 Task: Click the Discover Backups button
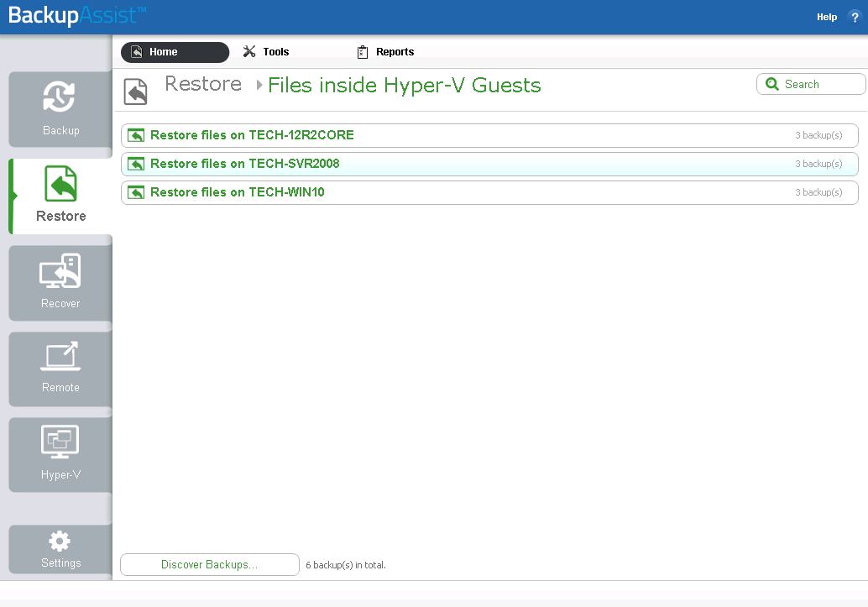click(210, 565)
